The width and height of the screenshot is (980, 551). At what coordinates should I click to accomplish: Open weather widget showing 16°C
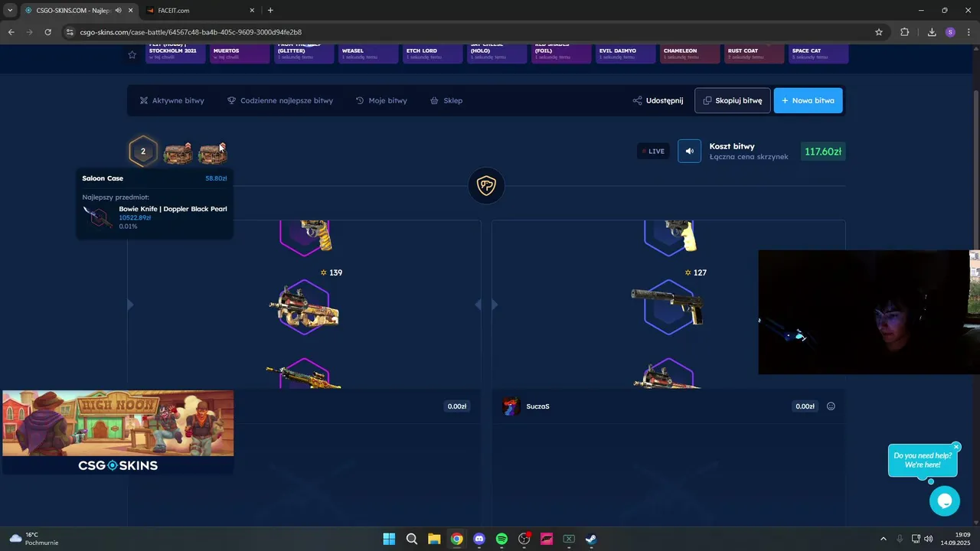[x=34, y=539]
